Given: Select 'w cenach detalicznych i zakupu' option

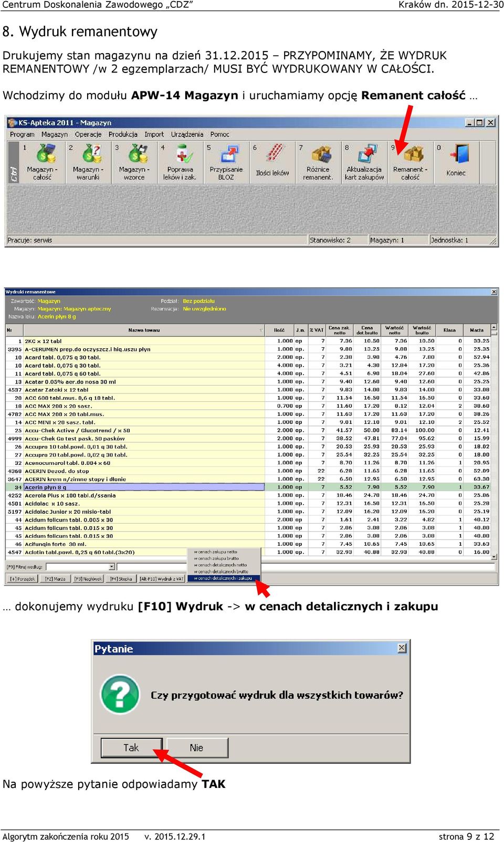Looking at the screenshot, I should (224, 578).
